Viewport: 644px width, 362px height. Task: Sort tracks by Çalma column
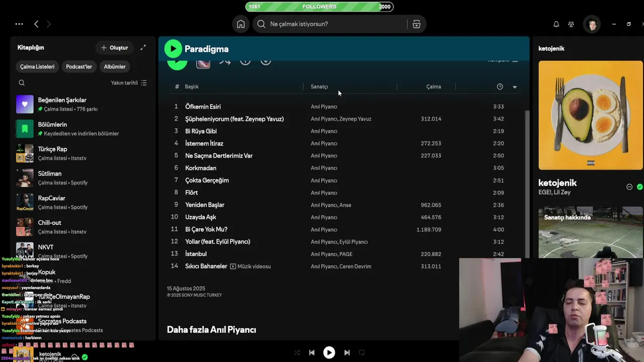[x=434, y=86]
